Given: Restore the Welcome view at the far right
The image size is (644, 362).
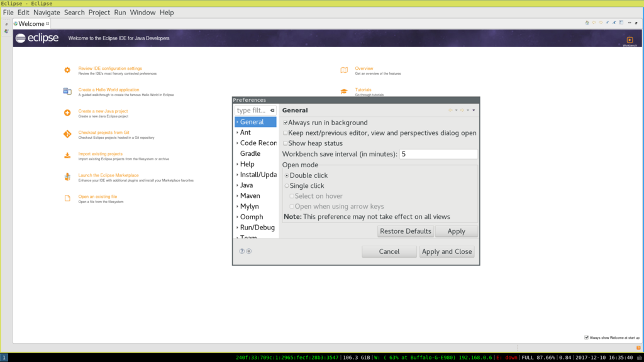Looking at the screenshot, I should (636, 23).
